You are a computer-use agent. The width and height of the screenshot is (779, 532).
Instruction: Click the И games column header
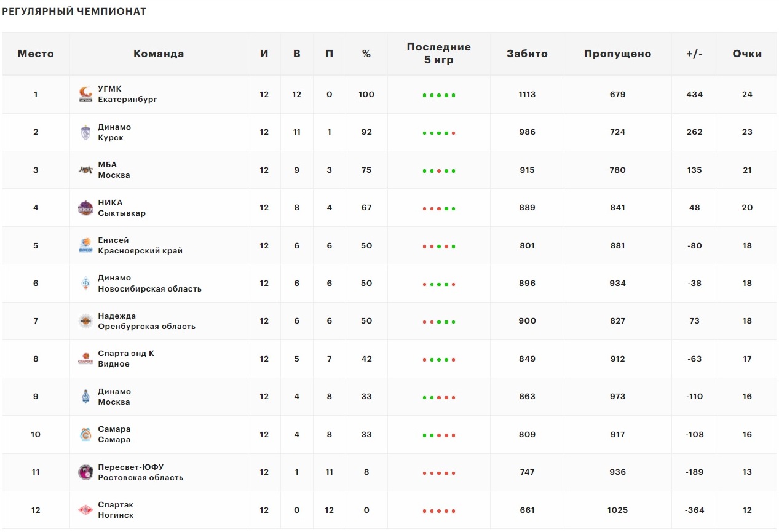tap(264, 54)
